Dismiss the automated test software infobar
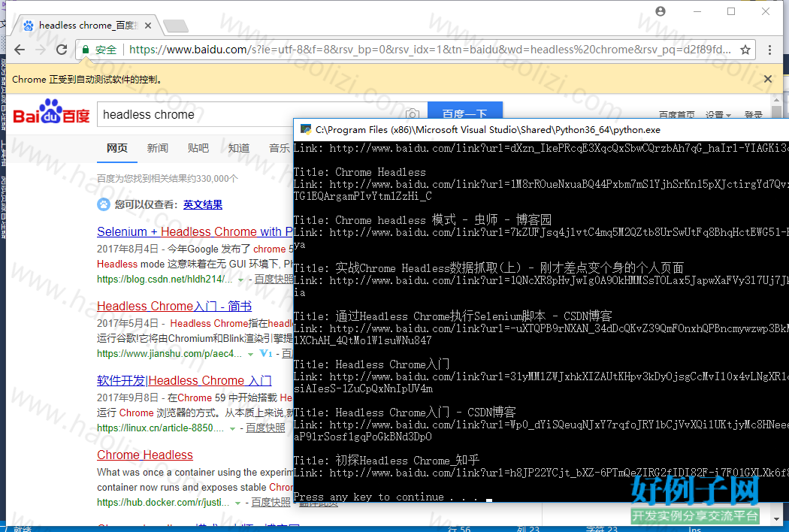Screen dimensions: 789x532 pos(768,79)
